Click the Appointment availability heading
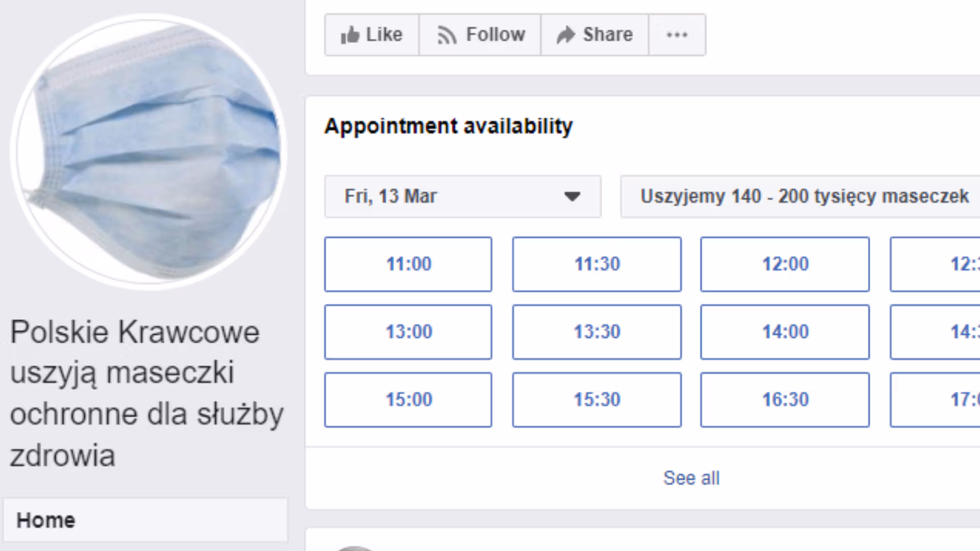The width and height of the screenshot is (980, 551). tap(448, 126)
